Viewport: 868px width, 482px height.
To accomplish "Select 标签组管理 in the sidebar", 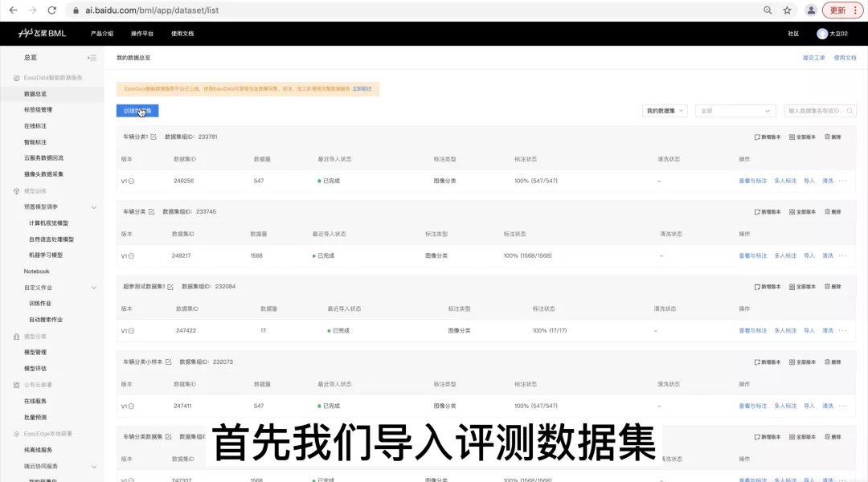I will point(39,109).
